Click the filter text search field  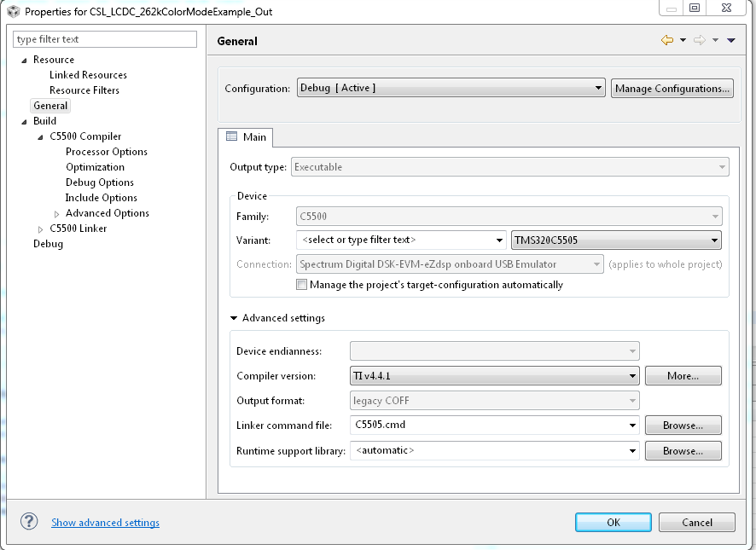pos(106,39)
